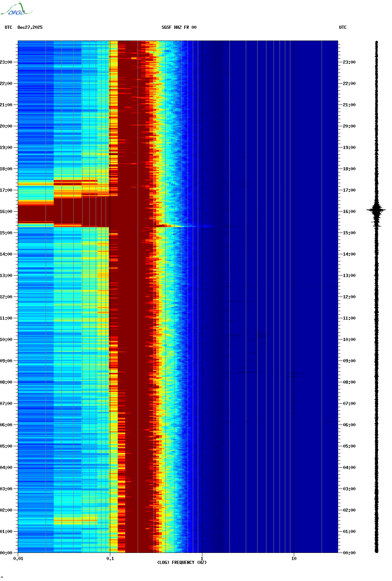The height and width of the screenshot is (581, 392).
Task: Click the black vertical gridline at 10 Hz
Action: [x=294, y=284]
